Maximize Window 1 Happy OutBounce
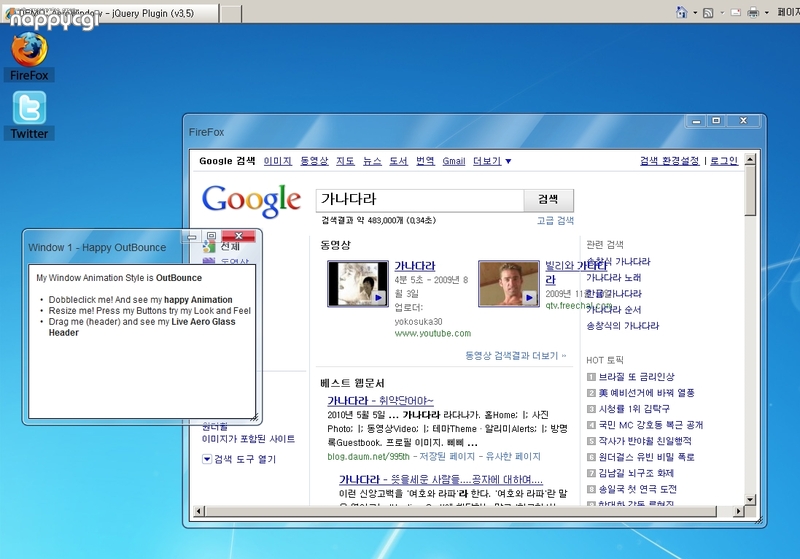The height and width of the screenshot is (559, 800). pyautogui.click(x=211, y=236)
